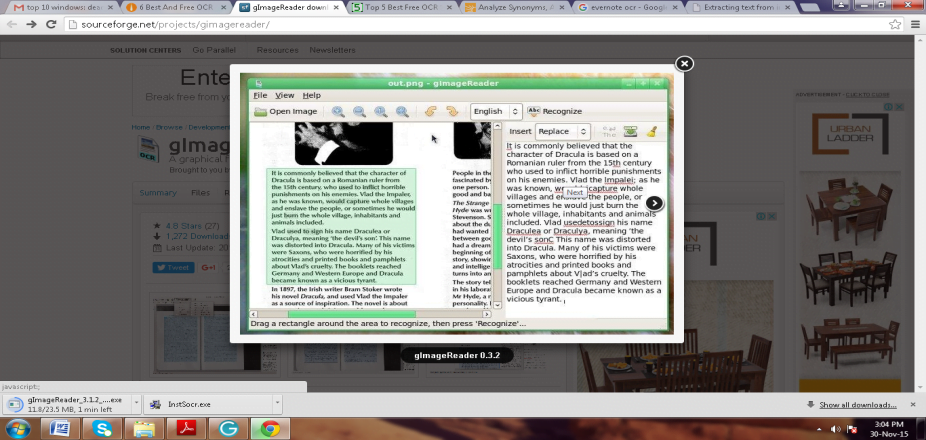
Task: Click the volume speaker tray icon
Action: 836,429
